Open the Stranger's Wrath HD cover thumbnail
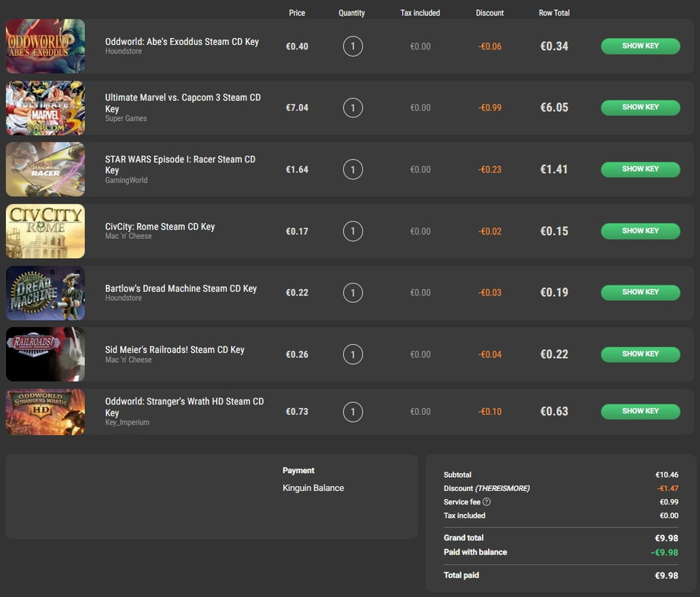The width and height of the screenshot is (700, 597). [45, 412]
